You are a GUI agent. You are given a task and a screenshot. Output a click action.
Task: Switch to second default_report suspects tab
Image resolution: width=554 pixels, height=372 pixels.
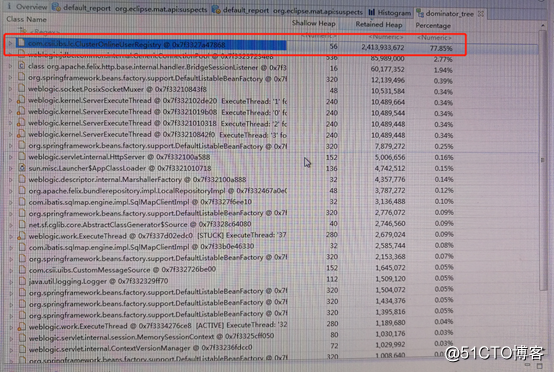pos(287,11)
